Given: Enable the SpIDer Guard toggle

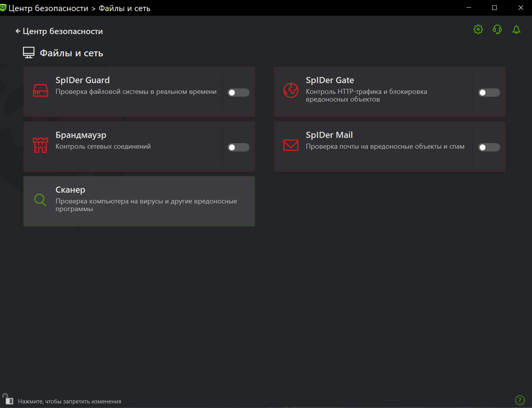Looking at the screenshot, I should [x=238, y=92].
